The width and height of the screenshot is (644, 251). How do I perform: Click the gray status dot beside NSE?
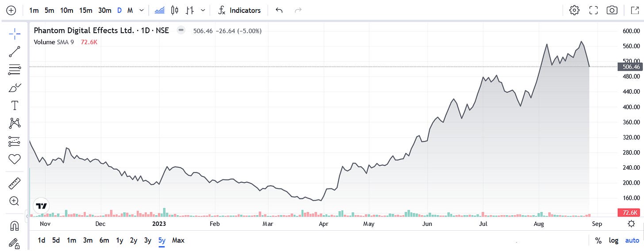tap(180, 30)
